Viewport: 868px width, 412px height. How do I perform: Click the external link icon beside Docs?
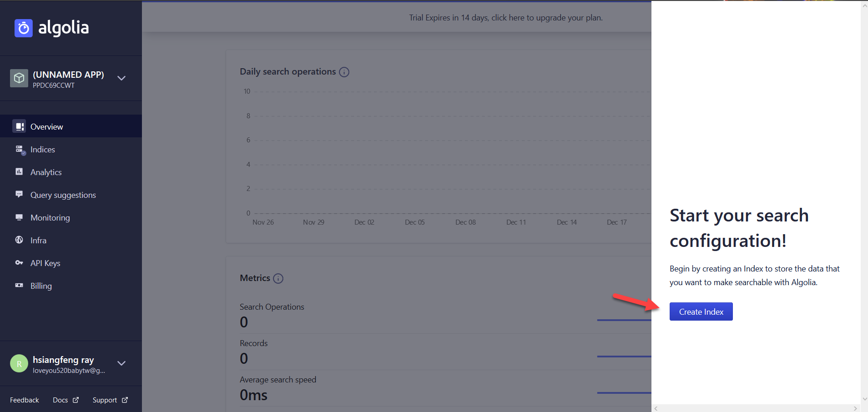tap(76, 400)
